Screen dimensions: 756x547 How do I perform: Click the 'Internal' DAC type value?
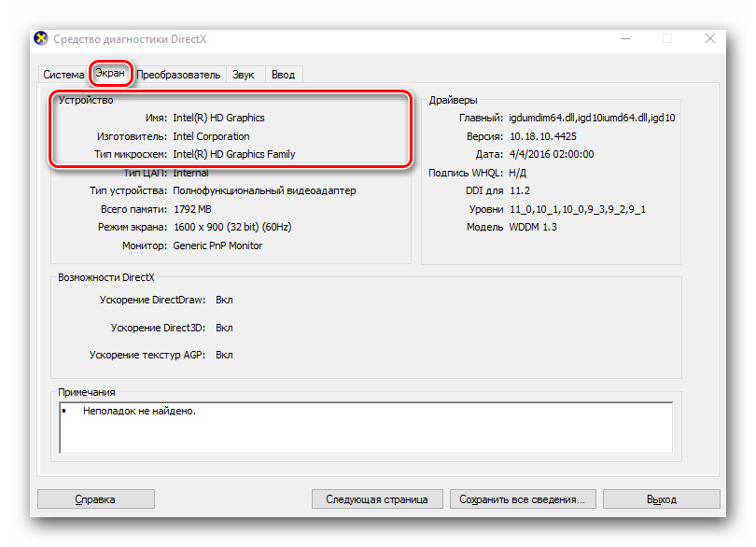tap(190, 173)
